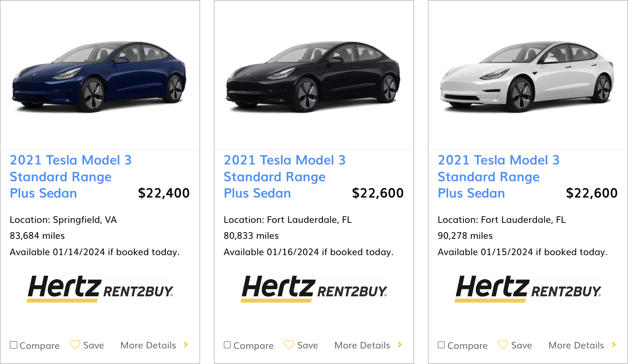Click the Hertz Rent2Buy logo on the 80,833 miles listing

click(314, 288)
